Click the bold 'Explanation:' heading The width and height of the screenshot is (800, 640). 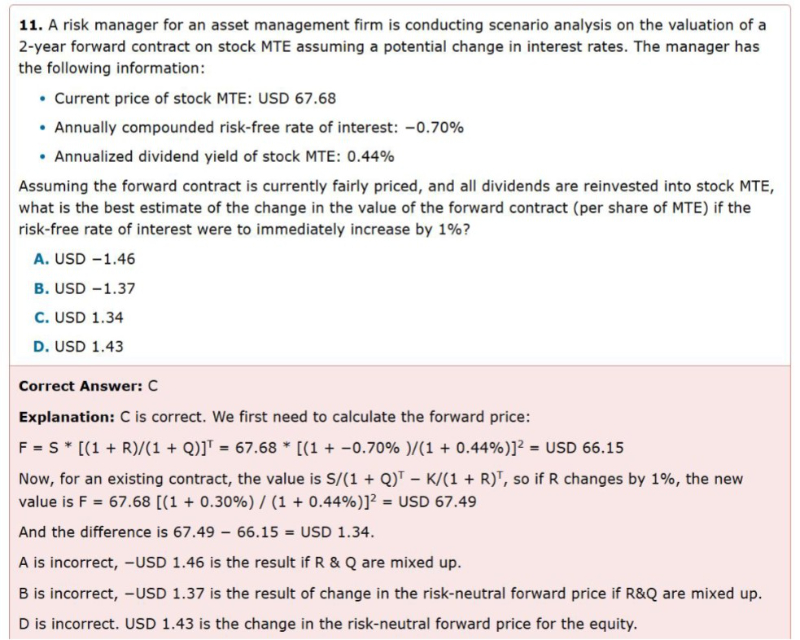point(64,415)
